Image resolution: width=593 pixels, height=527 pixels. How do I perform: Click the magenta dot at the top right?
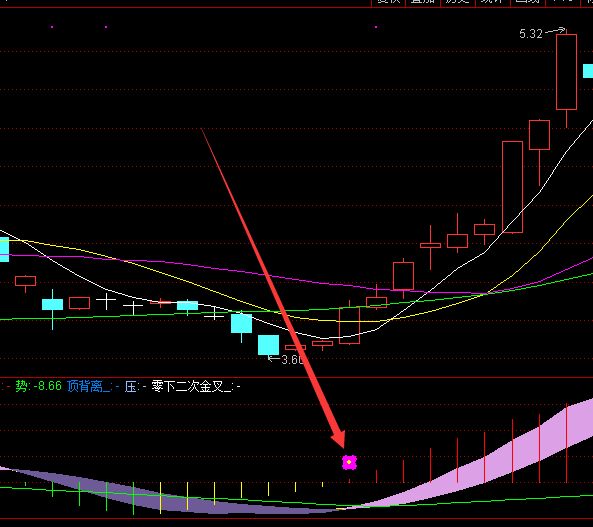(x=376, y=27)
